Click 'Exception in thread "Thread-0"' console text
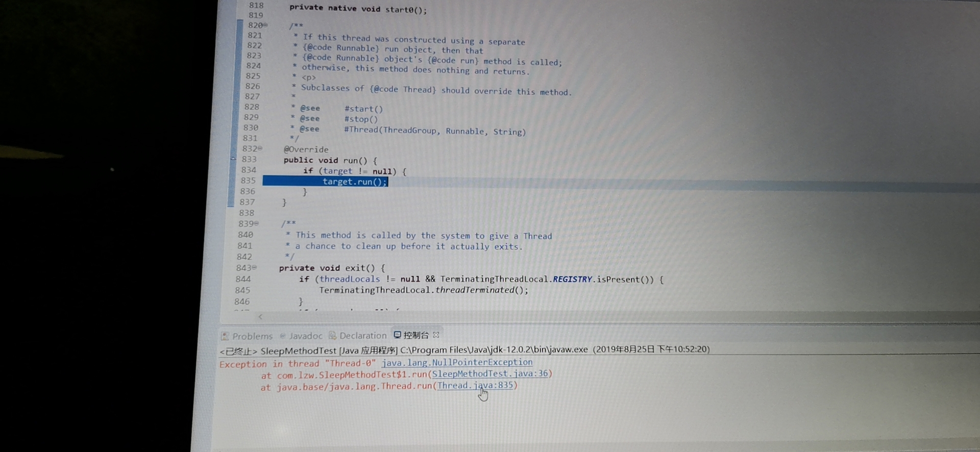Image resolution: width=980 pixels, height=452 pixels. (298, 364)
